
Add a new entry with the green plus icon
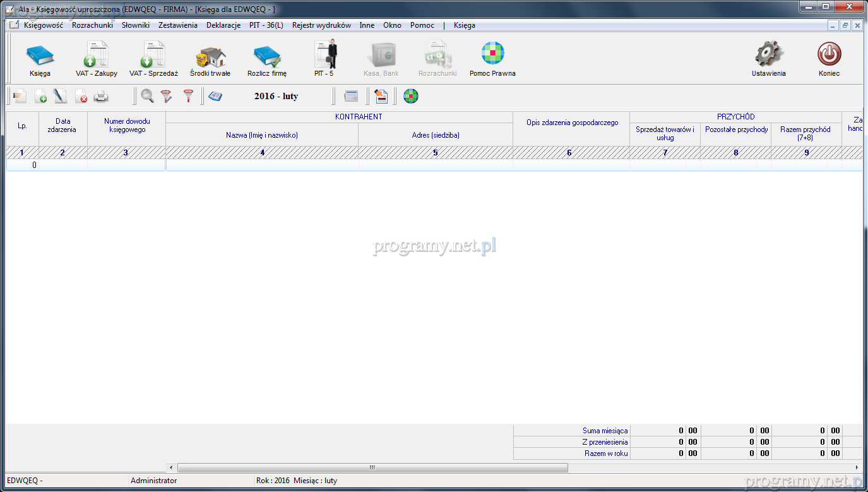(x=40, y=97)
